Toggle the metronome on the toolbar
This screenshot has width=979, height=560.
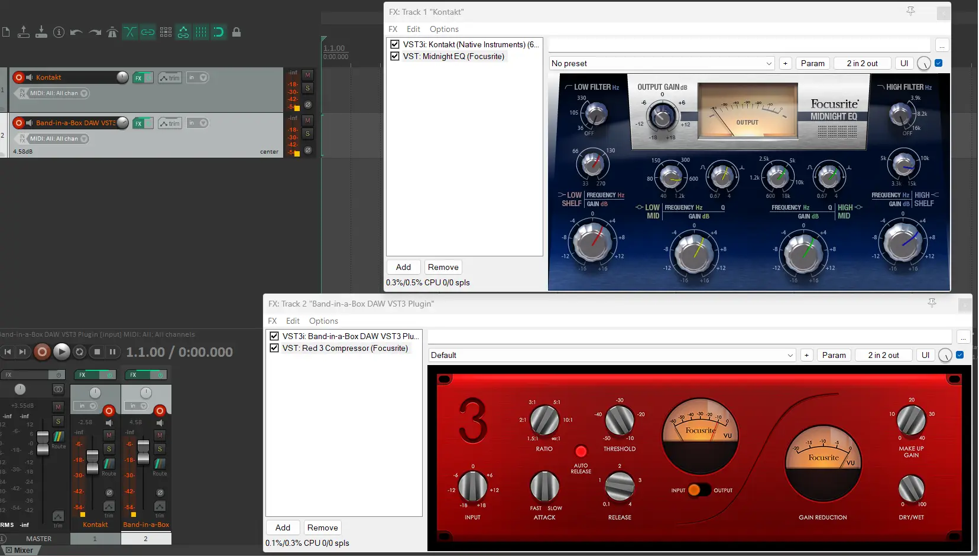[x=112, y=32]
